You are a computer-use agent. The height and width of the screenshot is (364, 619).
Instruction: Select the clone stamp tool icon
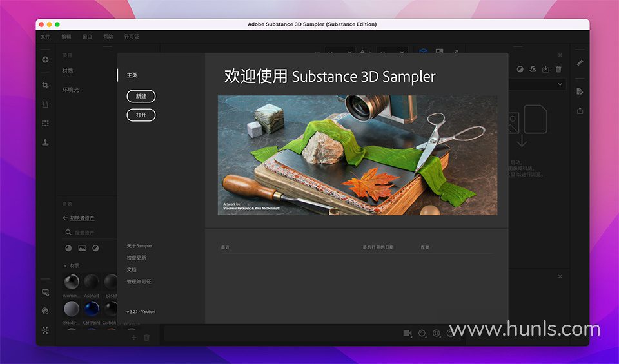45,142
